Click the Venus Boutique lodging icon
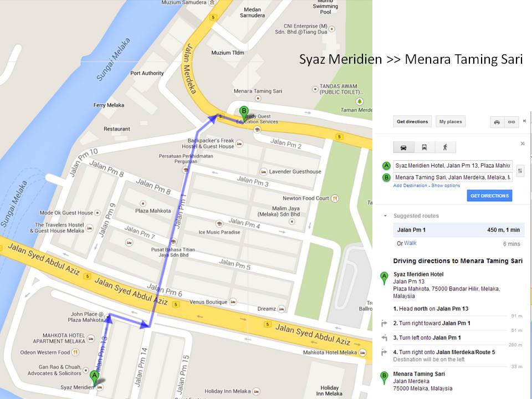This screenshot has height=399, width=532. click(233, 301)
